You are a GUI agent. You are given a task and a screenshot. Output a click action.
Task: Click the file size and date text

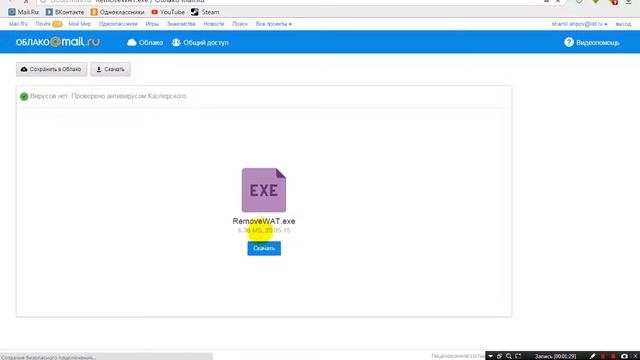click(264, 231)
